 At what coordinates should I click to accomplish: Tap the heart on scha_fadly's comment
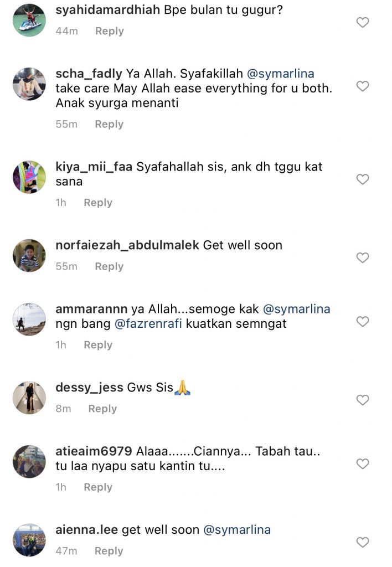tap(362, 86)
